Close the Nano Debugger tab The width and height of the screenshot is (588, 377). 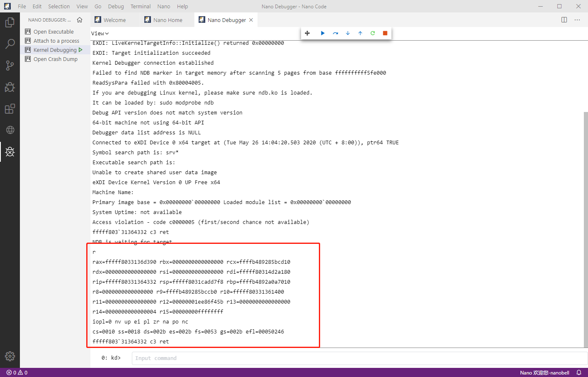[x=251, y=20]
